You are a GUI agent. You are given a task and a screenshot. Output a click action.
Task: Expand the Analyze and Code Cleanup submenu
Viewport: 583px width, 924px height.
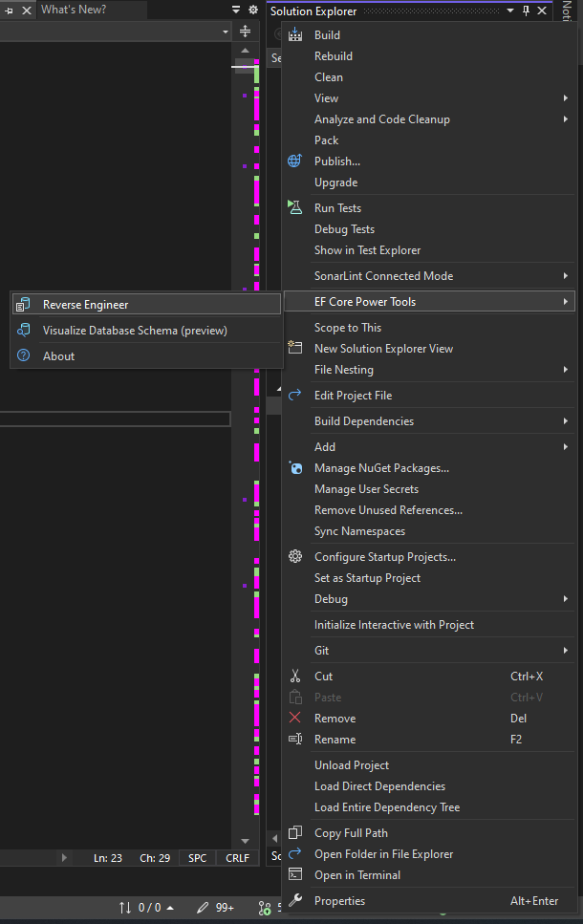point(566,119)
